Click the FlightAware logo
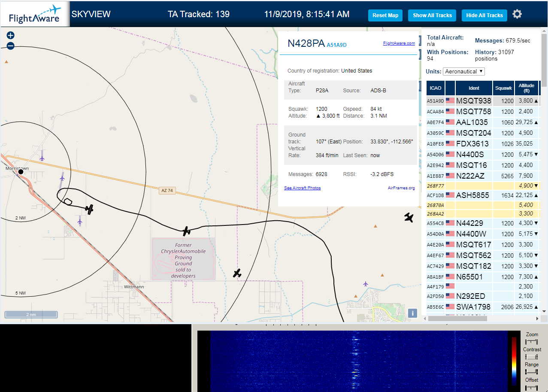 [35, 15]
